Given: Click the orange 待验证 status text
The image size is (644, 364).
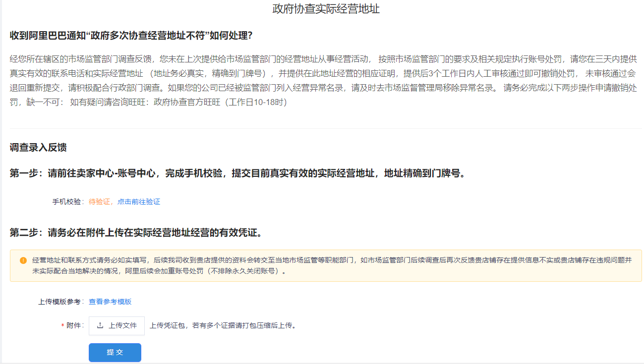Looking at the screenshot, I should click(x=99, y=202).
